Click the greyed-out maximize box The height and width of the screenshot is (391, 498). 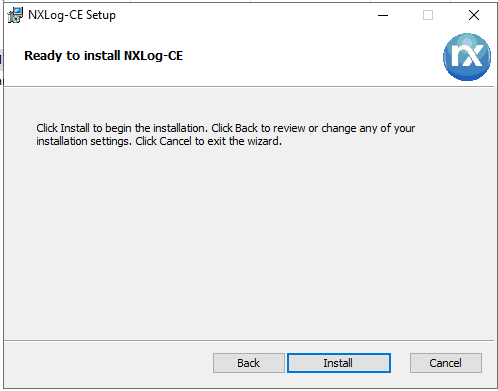tap(428, 15)
